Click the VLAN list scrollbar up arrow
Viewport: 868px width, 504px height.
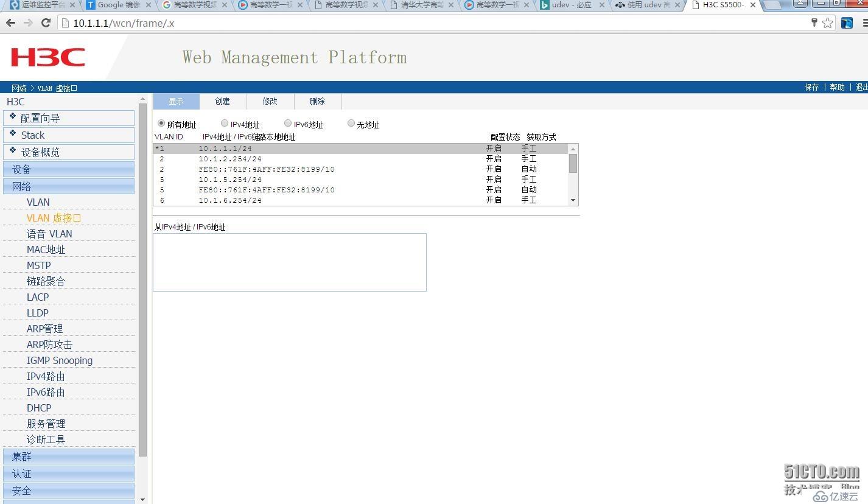coord(573,149)
